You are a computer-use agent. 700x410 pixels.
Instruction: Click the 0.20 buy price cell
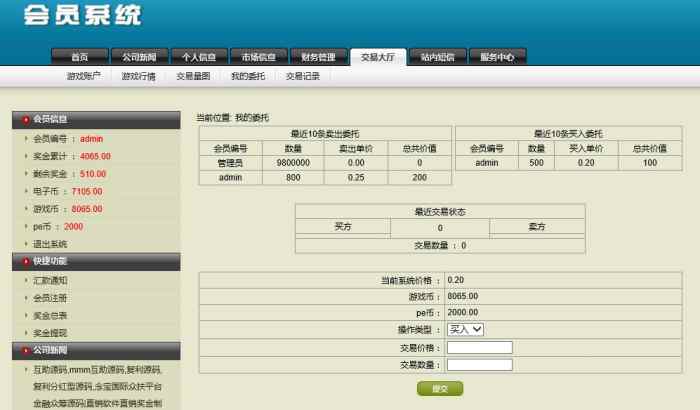pyautogui.click(x=586, y=163)
